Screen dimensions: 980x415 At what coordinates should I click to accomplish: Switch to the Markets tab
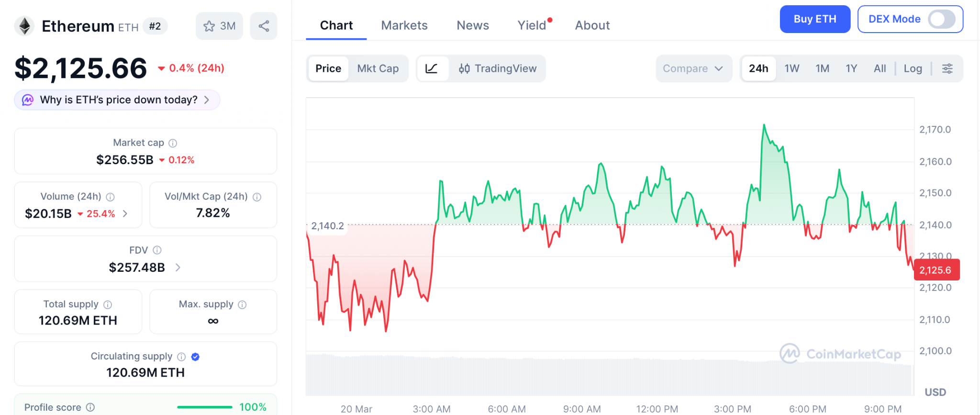(404, 25)
